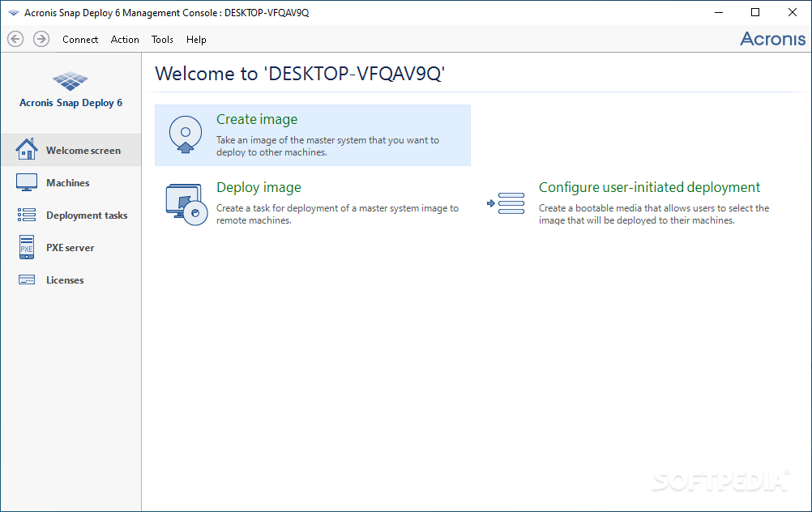Click the Welcome screen house icon
812x512 pixels.
pyautogui.click(x=27, y=150)
